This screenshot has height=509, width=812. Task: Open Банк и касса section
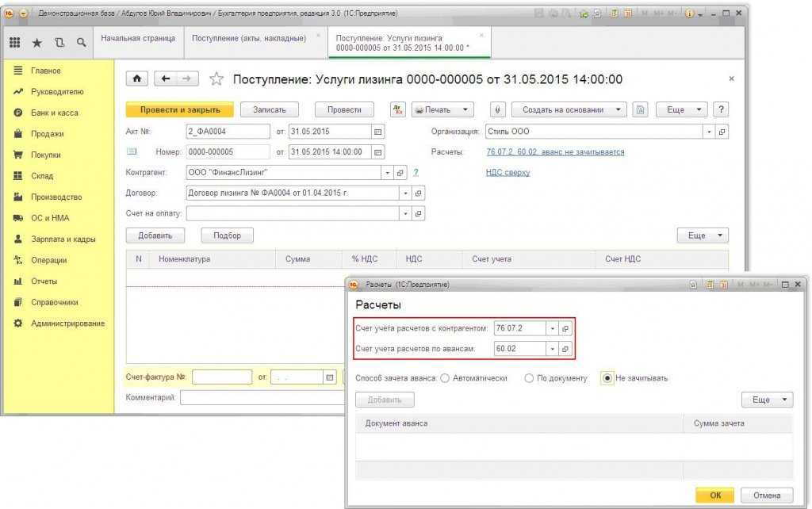pos(55,113)
